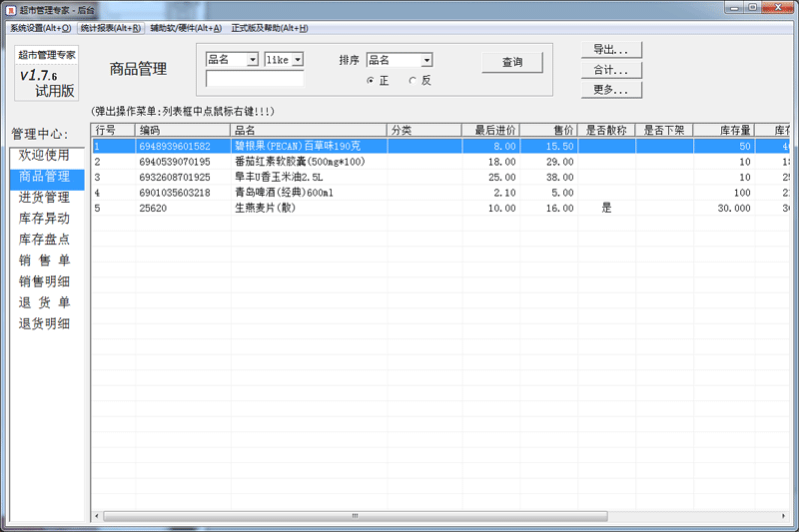
Task: Click the 是 weighed flag cell
Action: click(x=606, y=208)
